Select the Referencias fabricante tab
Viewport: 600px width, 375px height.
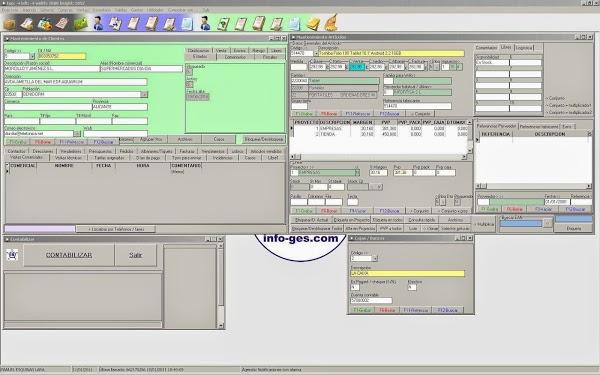(539, 126)
